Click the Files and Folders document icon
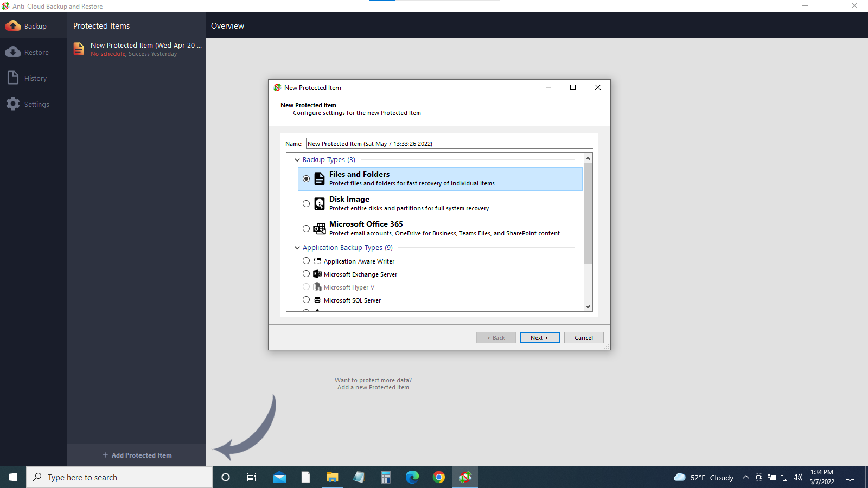The height and width of the screenshot is (488, 868). (x=320, y=178)
